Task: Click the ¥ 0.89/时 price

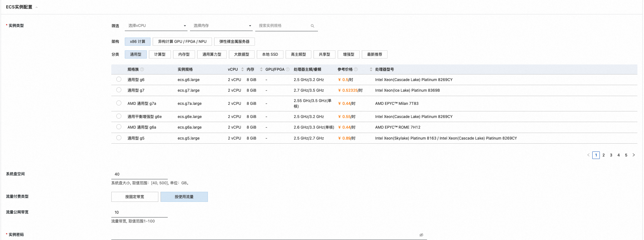Action: pos(347,138)
